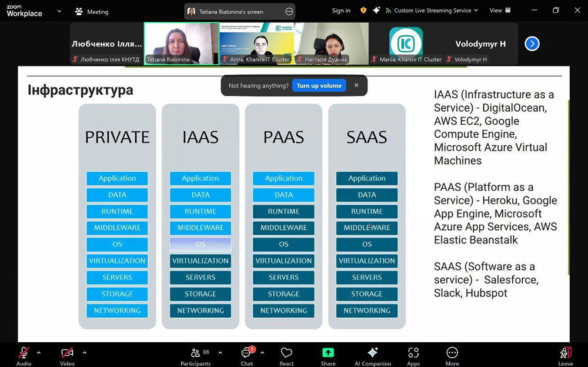Click the VIRTUALIZATION block under IAAS
This screenshot has width=588, height=367.
point(201,261)
